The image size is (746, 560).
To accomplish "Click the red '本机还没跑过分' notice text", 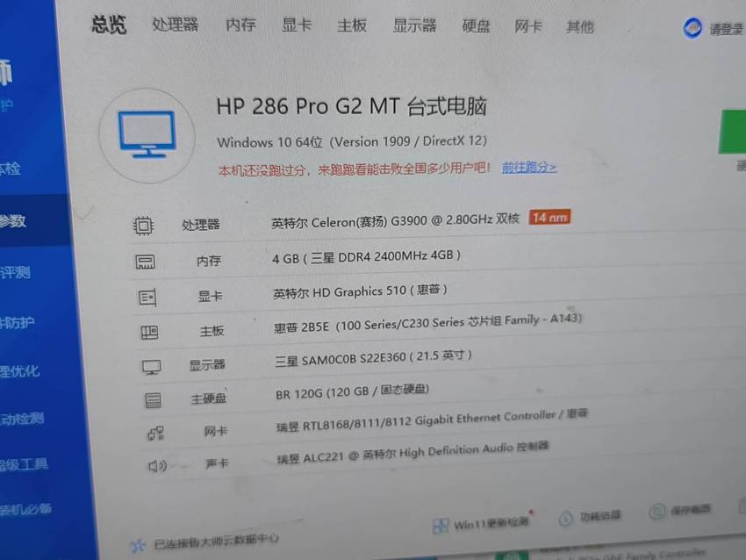I will point(354,169).
